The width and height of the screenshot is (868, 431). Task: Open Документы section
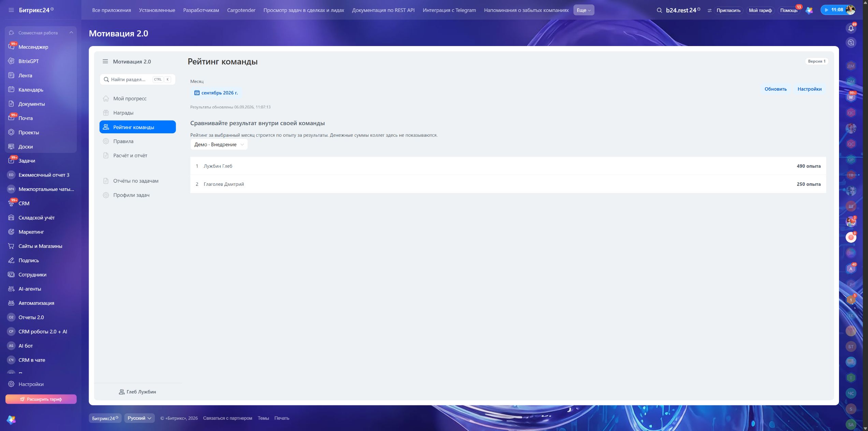pyautogui.click(x=31, y=104)
